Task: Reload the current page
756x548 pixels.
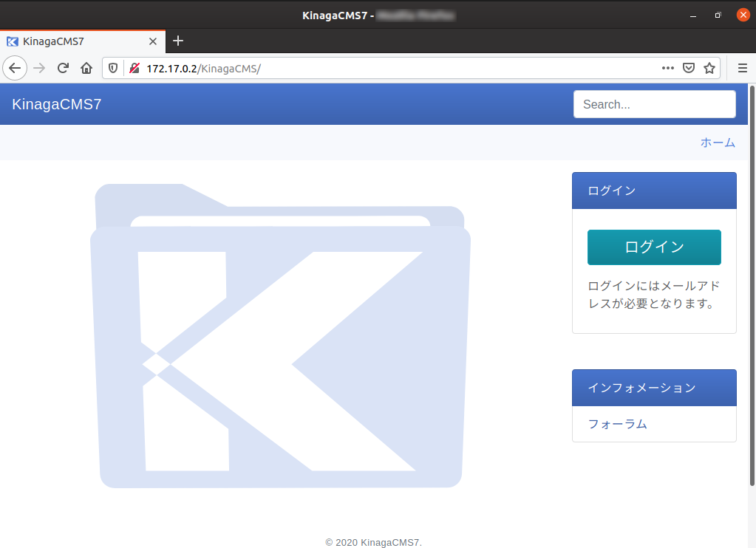Action: pos(63,68)
